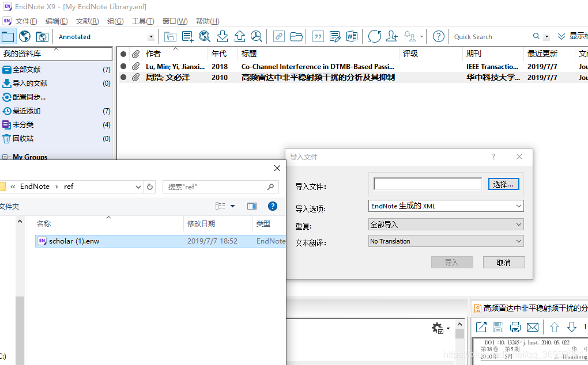Click the Export upload-arrow toolbar icon
The height and width of the screenshot is (365, 588).
(x=240, y=37)
